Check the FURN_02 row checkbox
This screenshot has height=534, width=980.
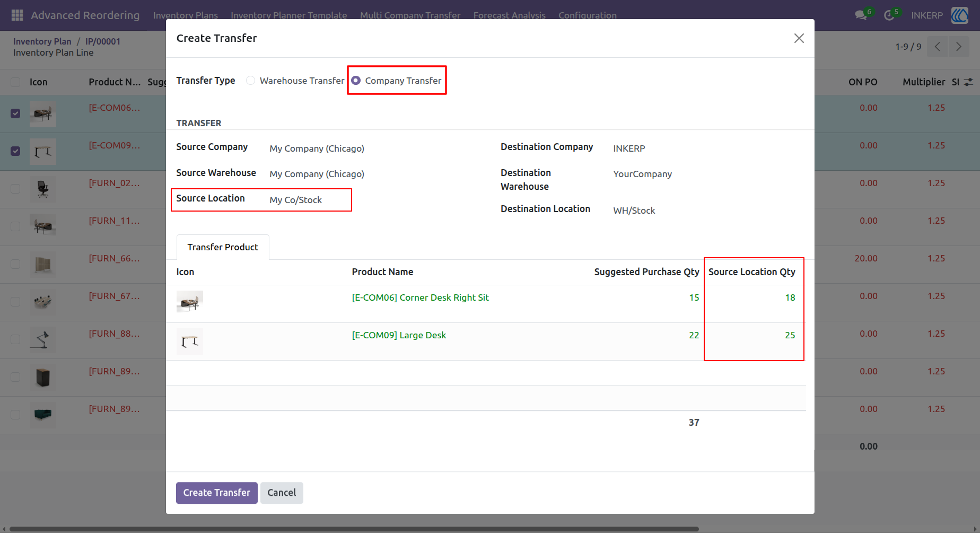15,189
